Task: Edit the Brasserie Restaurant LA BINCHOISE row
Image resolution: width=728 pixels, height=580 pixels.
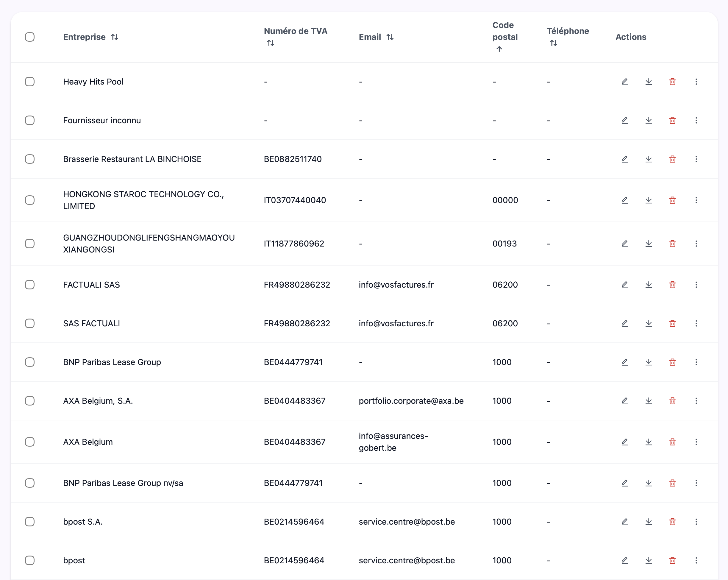Action: click(x=624, y=159)
